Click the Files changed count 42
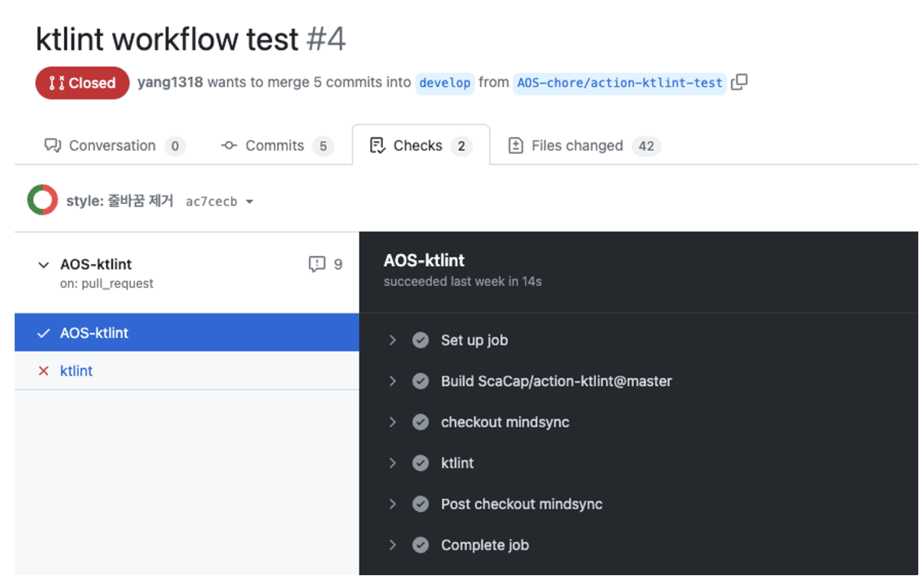Viewport: 924px width, 579px height. 646,146
